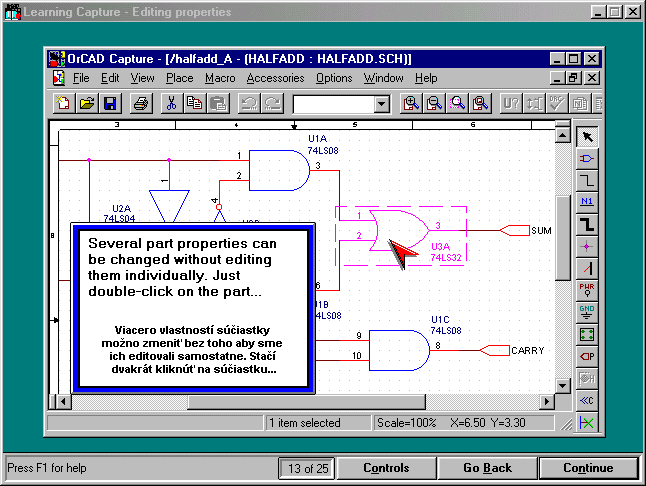The width and height of the screenshot is (646, 486).
Task: Click the Controls button
Action: point(386,468)
